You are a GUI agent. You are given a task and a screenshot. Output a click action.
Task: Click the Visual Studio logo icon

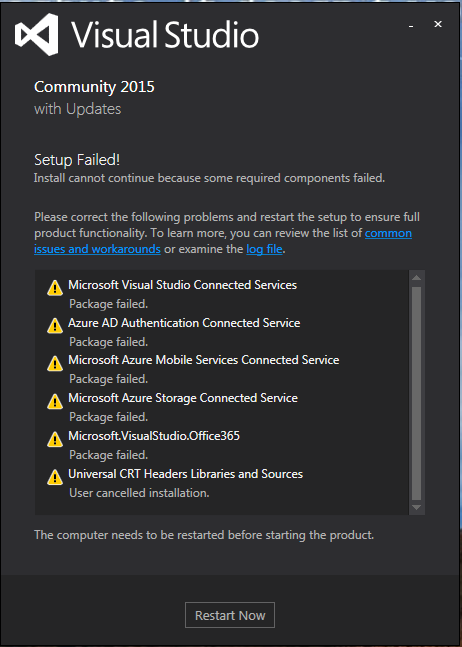tap(36, 34)
